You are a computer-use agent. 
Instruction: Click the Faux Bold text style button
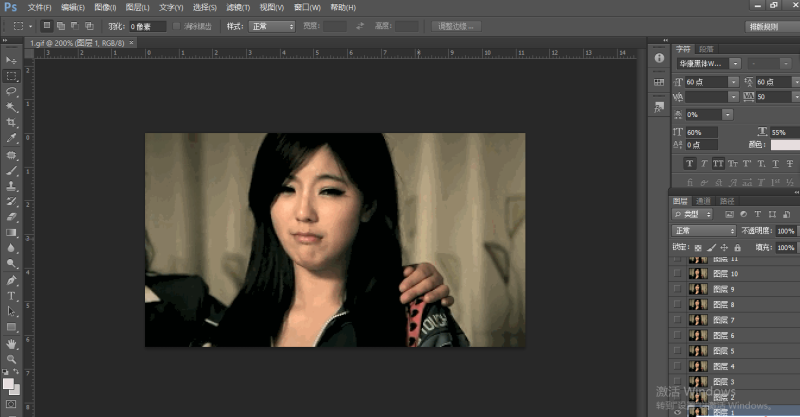point(690,163)
